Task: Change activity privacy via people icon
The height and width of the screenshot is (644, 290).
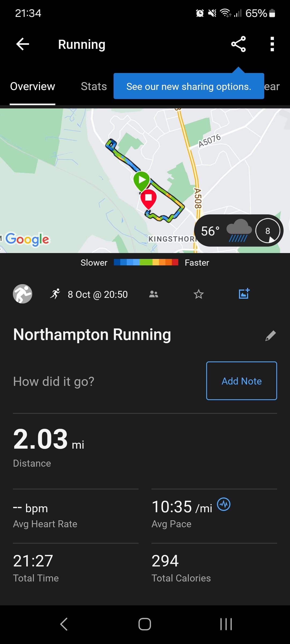Action: click(x=154, y=294)
